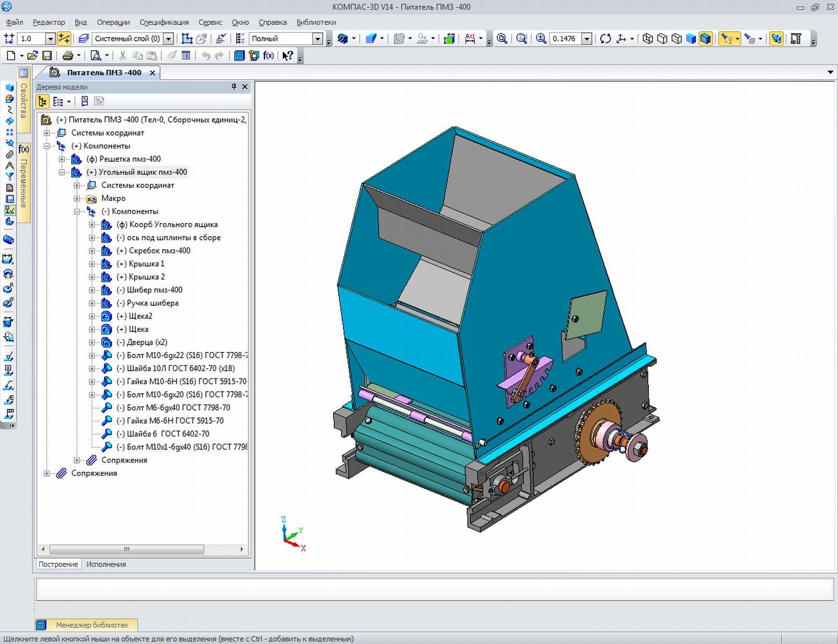The height and width of the screenshot is (644, 838).
Task: Open the Редактор menu
Action: 49,23
